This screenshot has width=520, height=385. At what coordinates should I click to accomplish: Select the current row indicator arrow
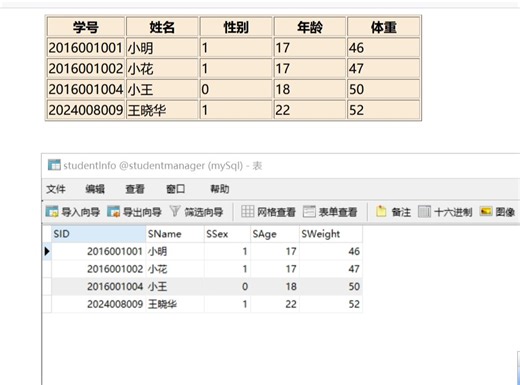pyautogui.click(x=47, y=251)
